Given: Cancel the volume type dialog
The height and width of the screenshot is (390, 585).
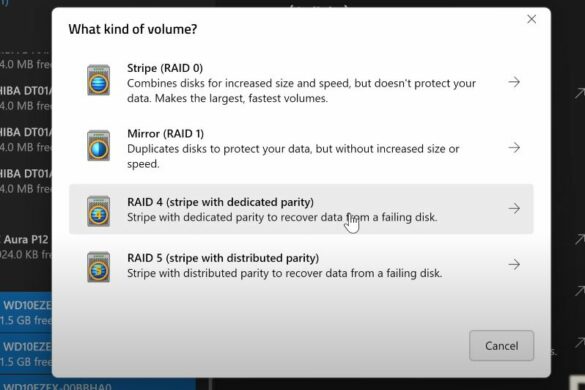Looking at the screenshot, I should click(x=501, y=346).
